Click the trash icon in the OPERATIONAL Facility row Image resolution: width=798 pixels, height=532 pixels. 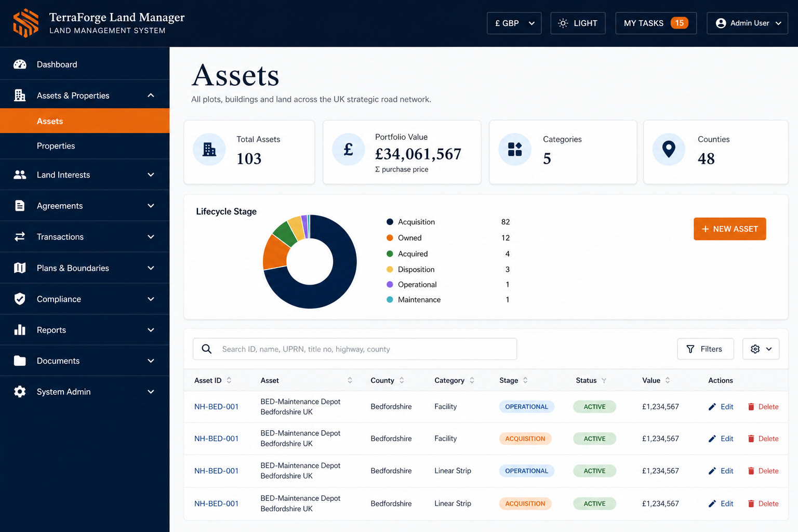point(751,407)
